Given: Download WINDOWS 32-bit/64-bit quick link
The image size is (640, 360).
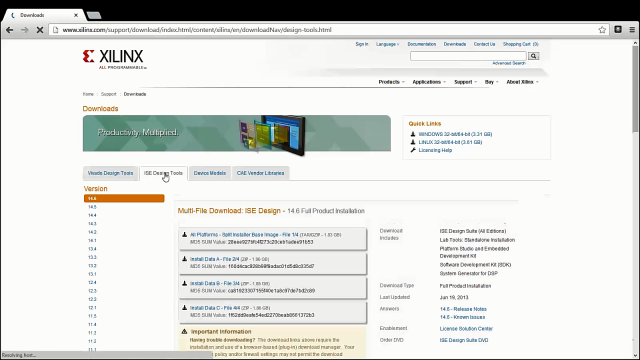Looking at the screenshot, I should (455, 134).
